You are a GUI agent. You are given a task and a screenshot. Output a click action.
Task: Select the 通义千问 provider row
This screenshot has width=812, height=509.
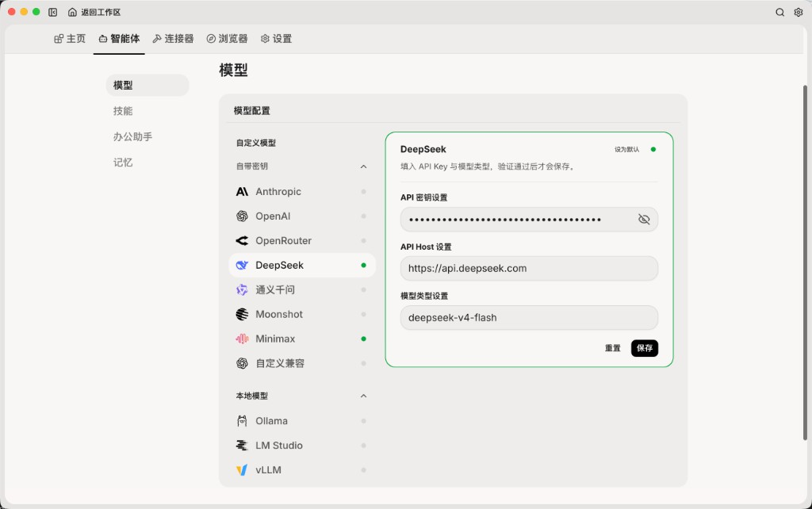(x=302, y=290)
